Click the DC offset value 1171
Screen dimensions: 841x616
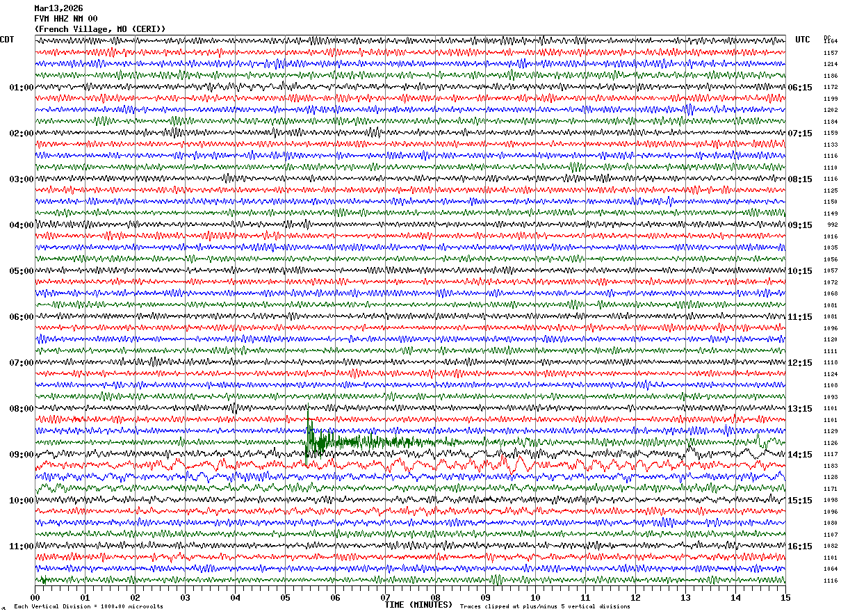831,489
